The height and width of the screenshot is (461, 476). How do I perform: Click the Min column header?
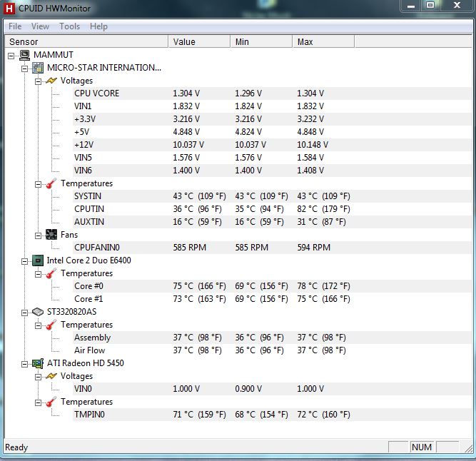[261, 41]
